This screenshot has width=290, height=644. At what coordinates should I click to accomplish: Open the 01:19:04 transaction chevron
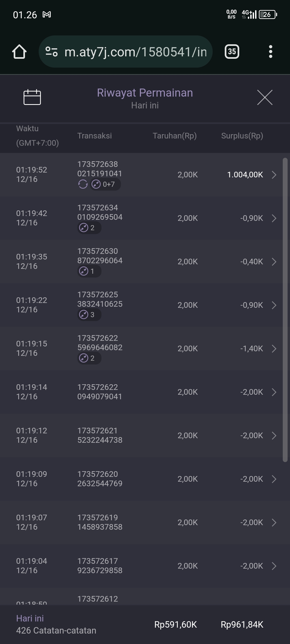tap(274, 566)
